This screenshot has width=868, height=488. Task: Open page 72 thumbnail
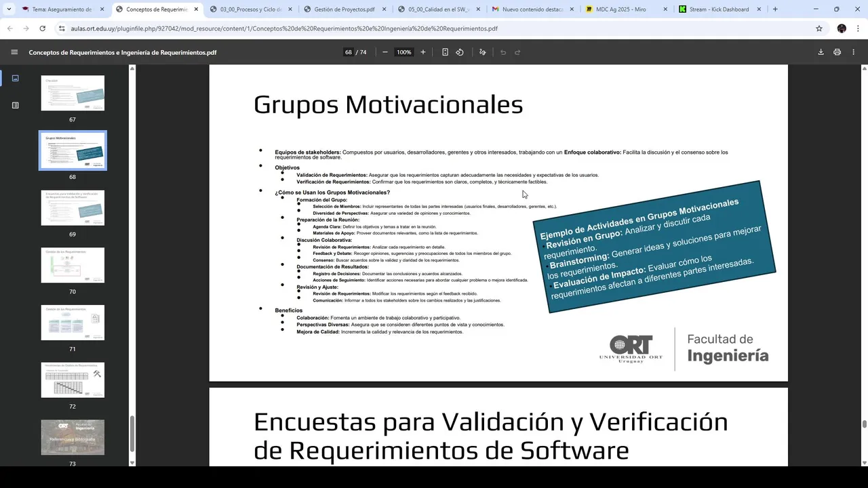(x=73, y=380)
